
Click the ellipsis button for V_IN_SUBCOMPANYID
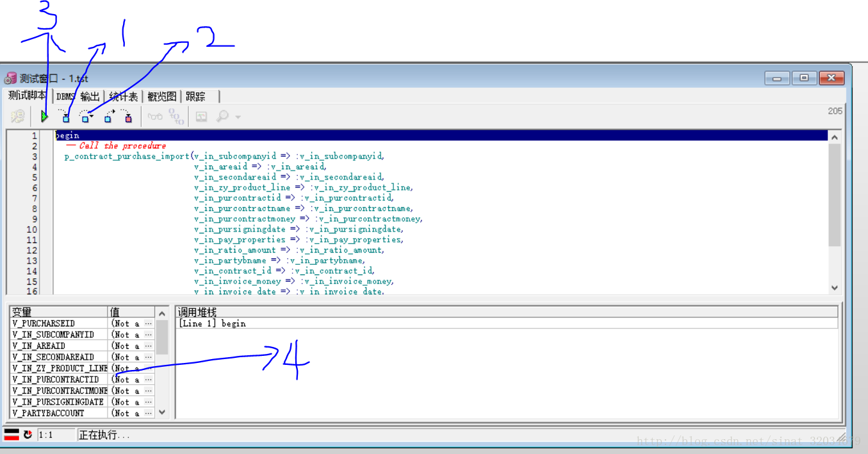point(149,335)
